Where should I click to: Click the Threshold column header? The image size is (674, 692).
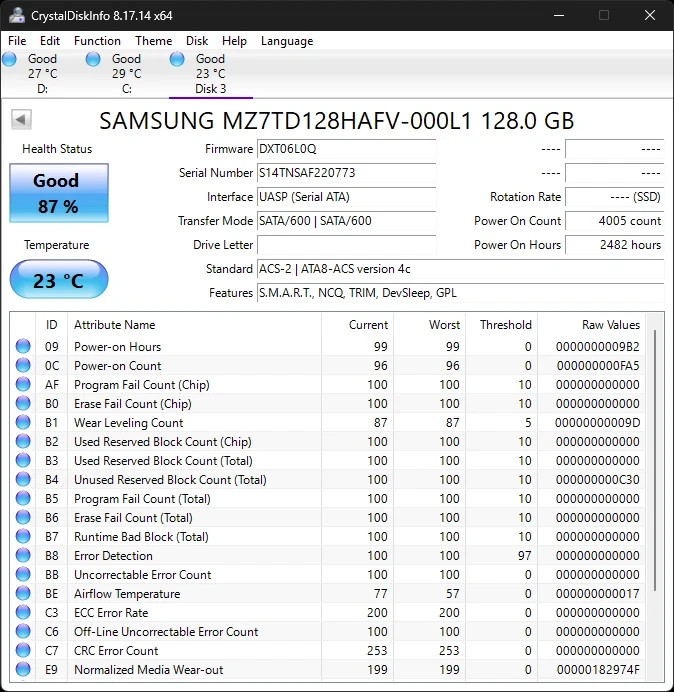(x=501, y=325)
